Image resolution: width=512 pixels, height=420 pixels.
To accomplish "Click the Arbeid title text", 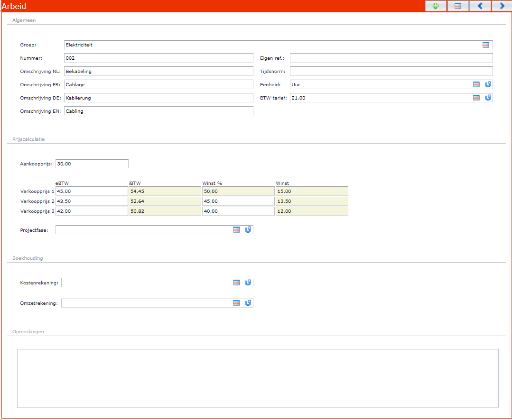I will click(14, 6).
